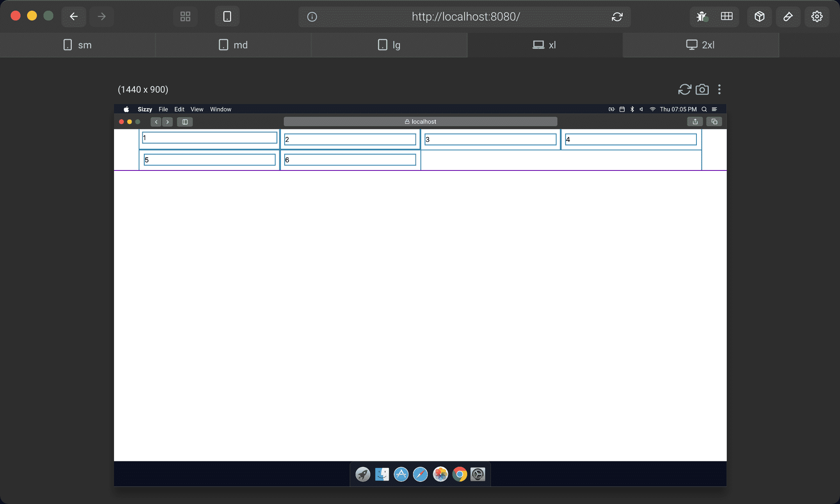840x504 pixels.
Task: Click the share button in preview browser
Action: tap(695, 122)
